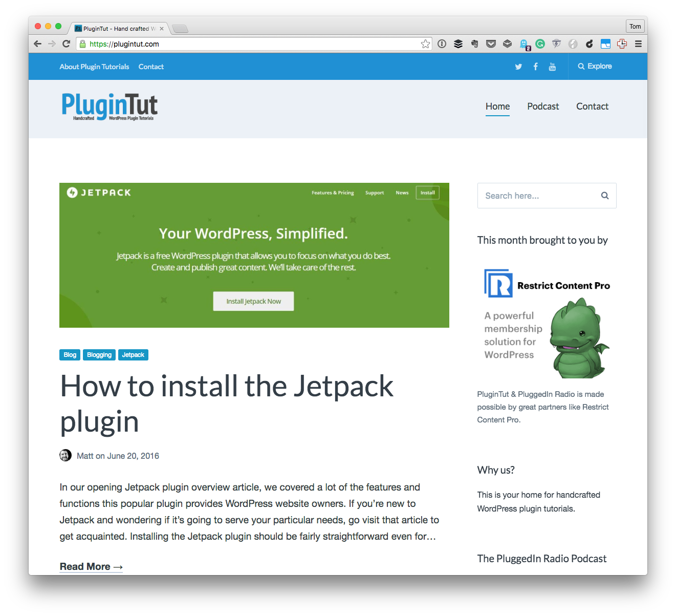Select the Contact menu item
676x616 pixels.
click(592, 107)
